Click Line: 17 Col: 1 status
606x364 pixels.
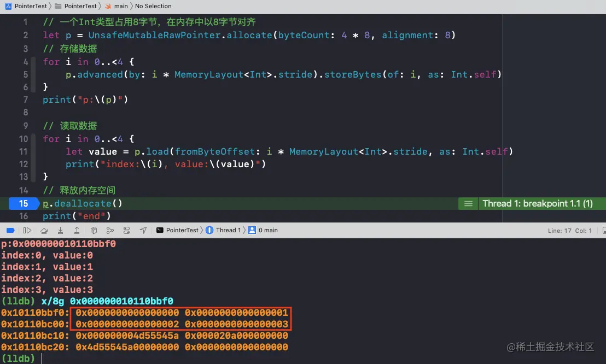(x=570, y=231)
